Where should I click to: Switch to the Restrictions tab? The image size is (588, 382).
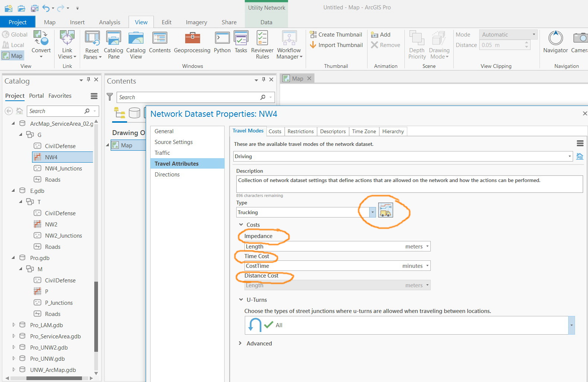click(301, 131)
